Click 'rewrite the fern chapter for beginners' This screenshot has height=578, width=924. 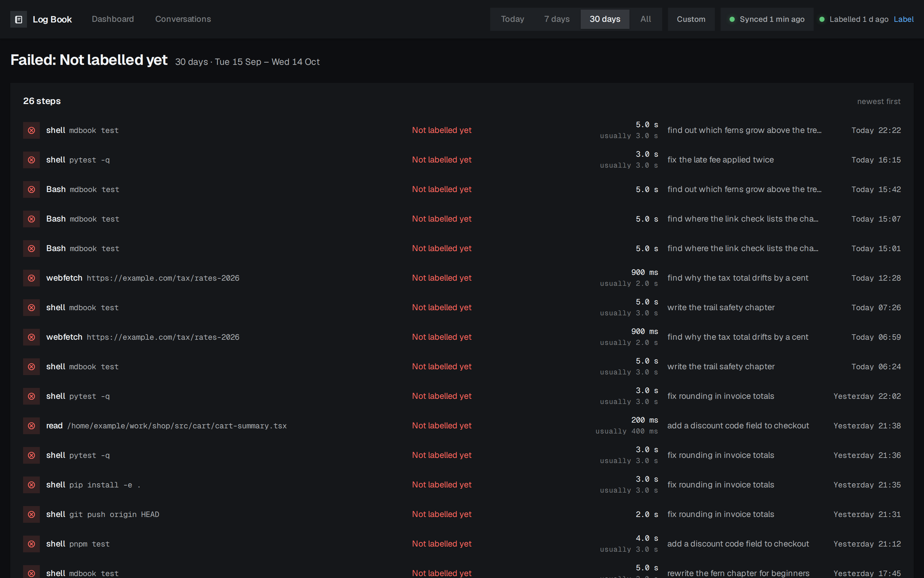click(738, 573)
